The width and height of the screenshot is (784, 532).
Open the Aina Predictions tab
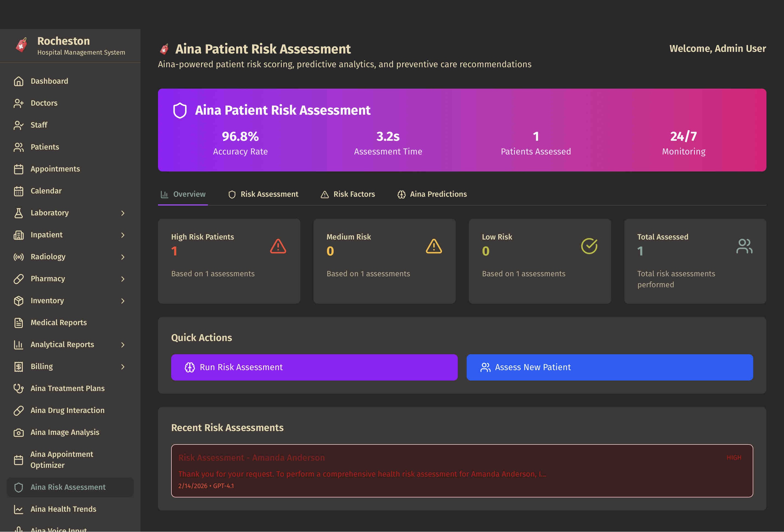click(x=432, y=194)
